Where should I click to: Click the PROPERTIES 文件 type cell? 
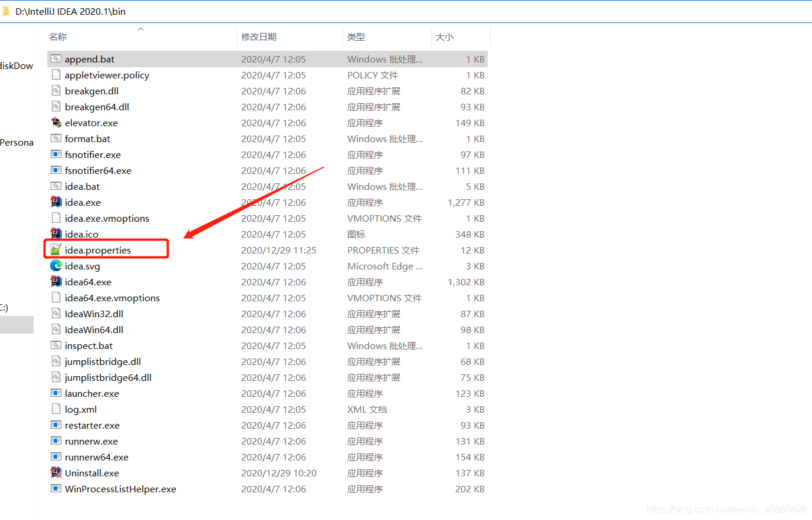coord(383,250)
